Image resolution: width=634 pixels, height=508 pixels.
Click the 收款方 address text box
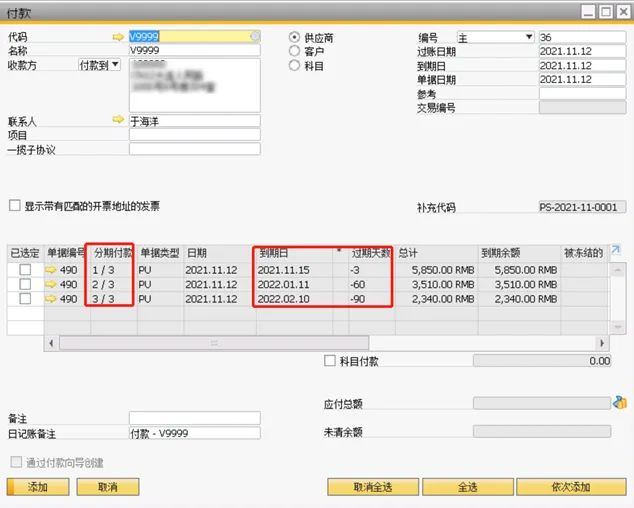(194, 85)
